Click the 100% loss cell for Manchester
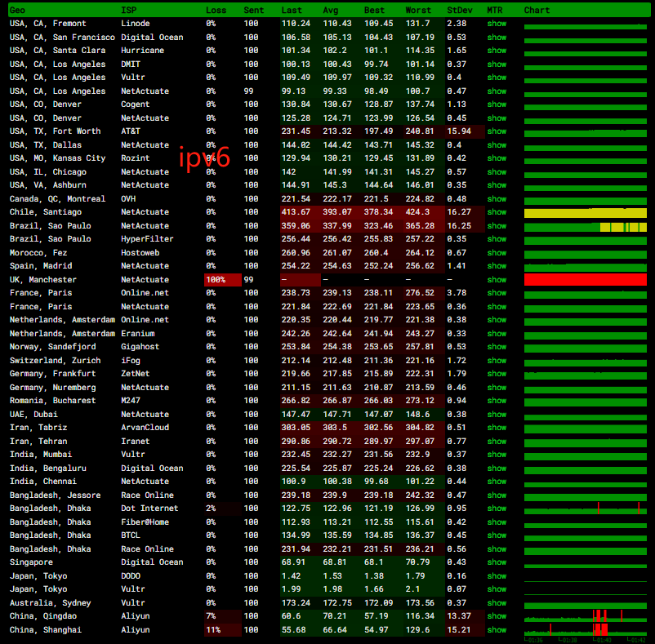This screenshot has width=655, height=644. coord(223,280)
